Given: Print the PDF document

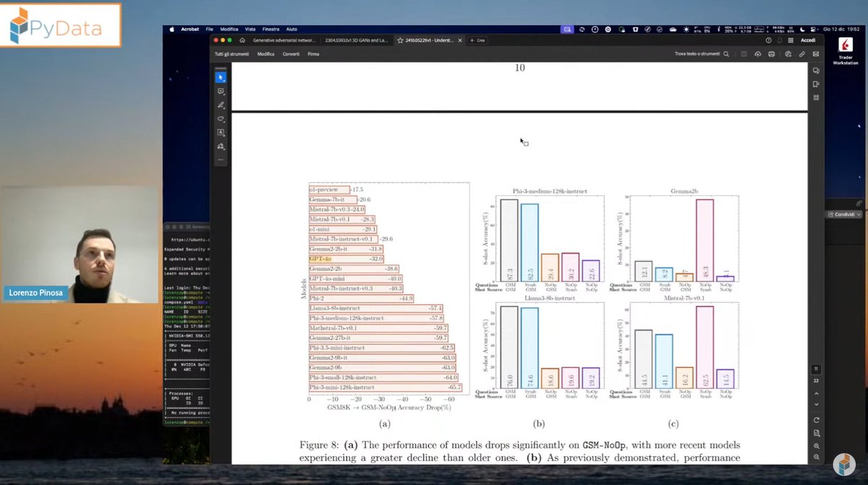Looking at the screenshot, I should pos(772,54).
